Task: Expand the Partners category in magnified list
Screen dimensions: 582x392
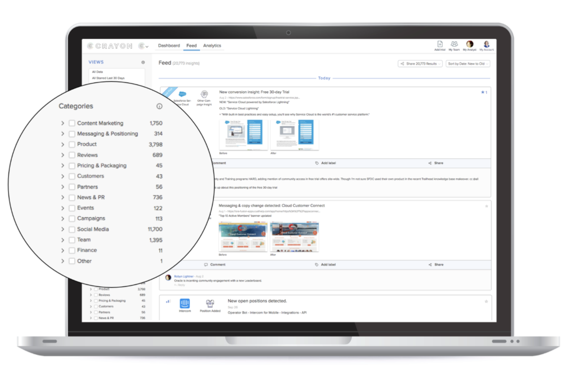Action: [x=62, y=187]
